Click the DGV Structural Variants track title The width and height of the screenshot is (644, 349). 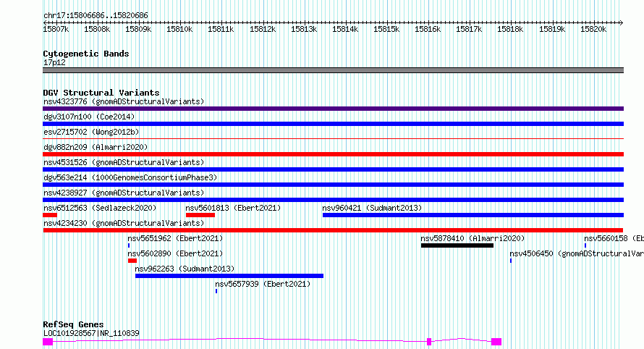pyautogui.click(x=101, y=93)
